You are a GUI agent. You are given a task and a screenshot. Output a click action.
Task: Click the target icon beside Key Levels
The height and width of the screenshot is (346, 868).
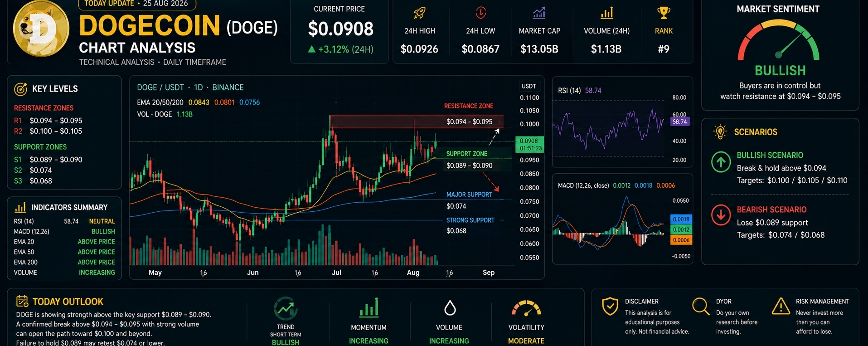20,89
